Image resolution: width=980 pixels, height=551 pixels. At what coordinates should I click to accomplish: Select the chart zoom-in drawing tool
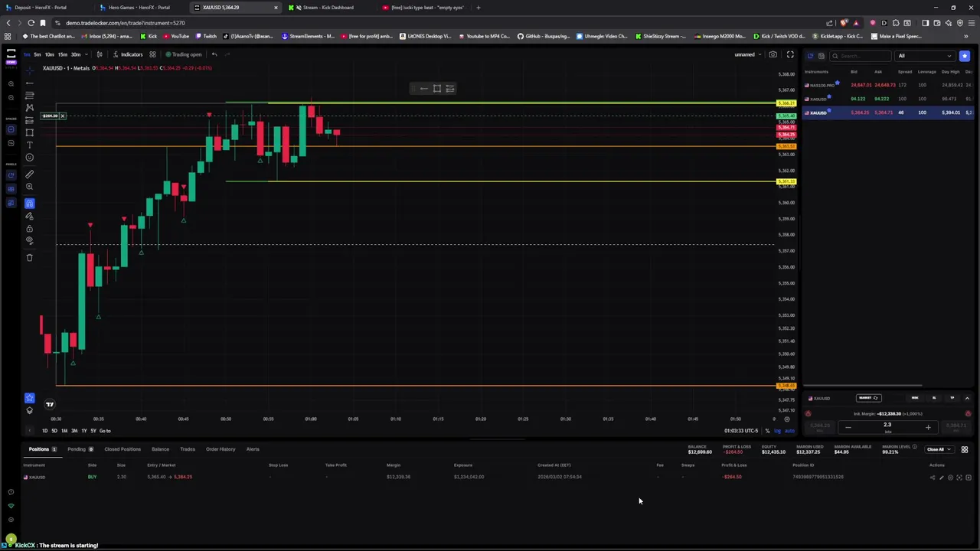point(30,187)
